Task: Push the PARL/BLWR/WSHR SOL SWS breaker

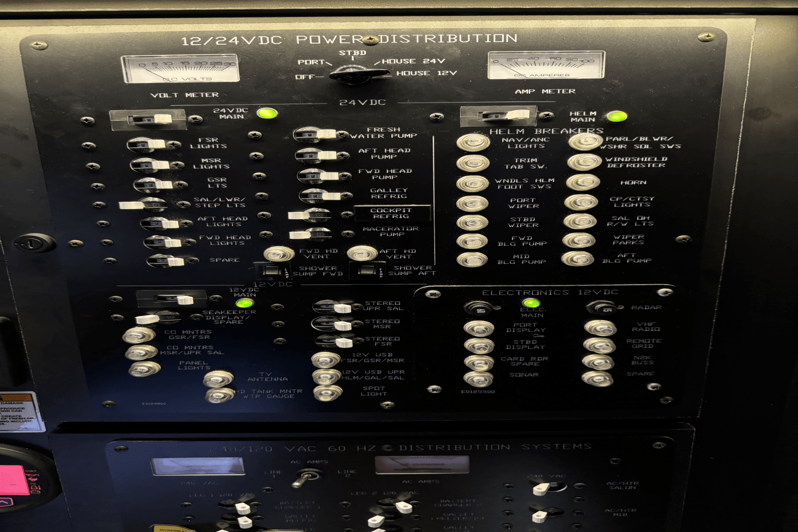Action: click(x=585, y=141)
